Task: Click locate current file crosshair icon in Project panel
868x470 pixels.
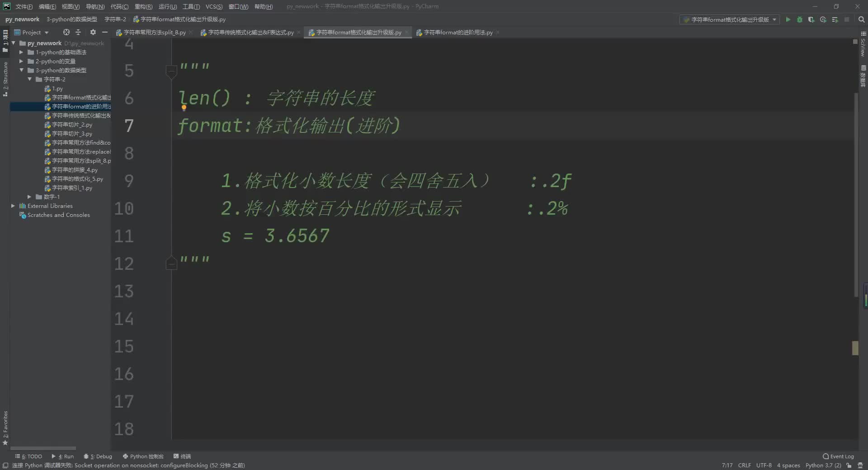Action: (x=66, y=32)
